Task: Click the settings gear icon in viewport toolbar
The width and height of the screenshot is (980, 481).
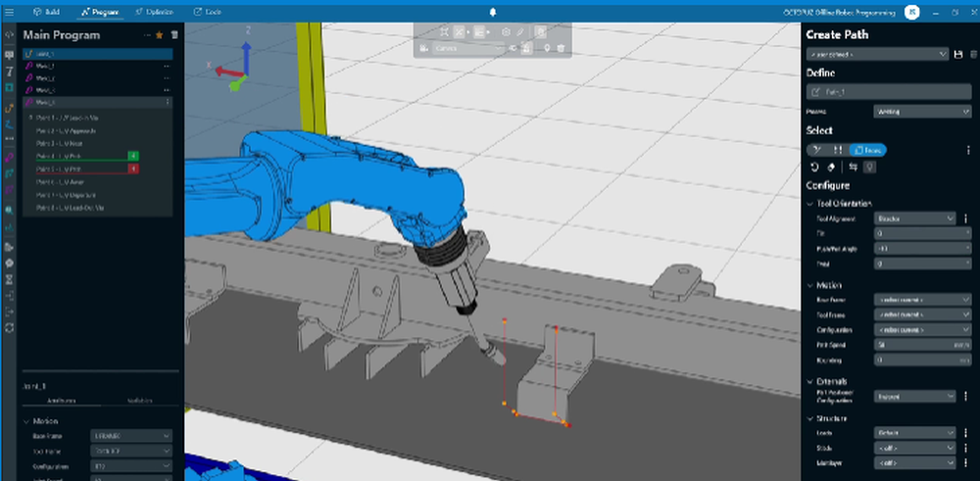Action: click(507, 31)
